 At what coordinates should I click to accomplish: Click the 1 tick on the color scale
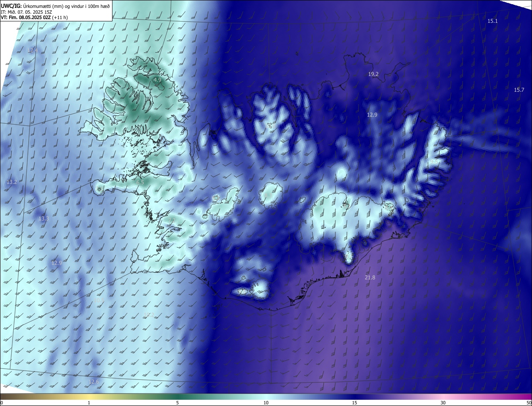[x=89, y=403]
